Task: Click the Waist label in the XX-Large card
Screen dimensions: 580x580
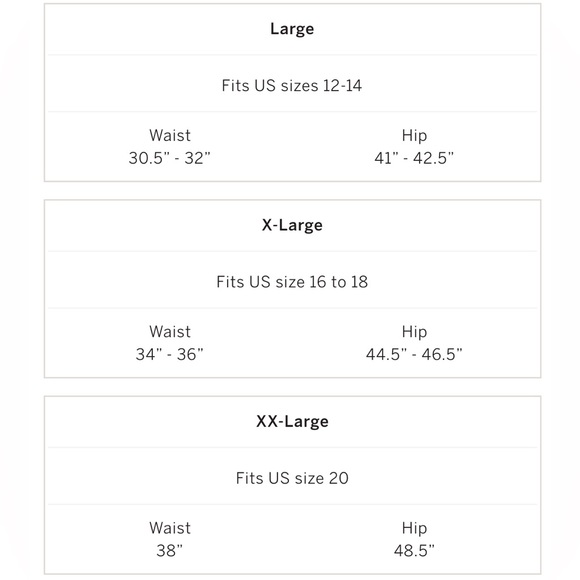Action: [x=170, y=528]
